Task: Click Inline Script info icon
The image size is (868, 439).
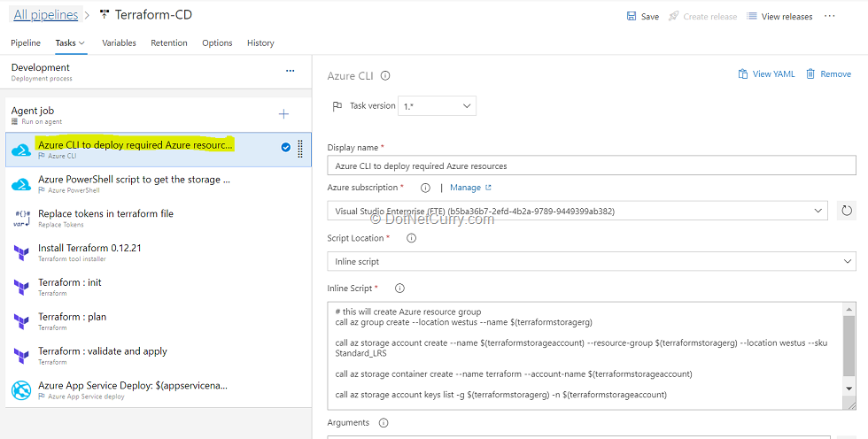Action: tap(399, 288)
